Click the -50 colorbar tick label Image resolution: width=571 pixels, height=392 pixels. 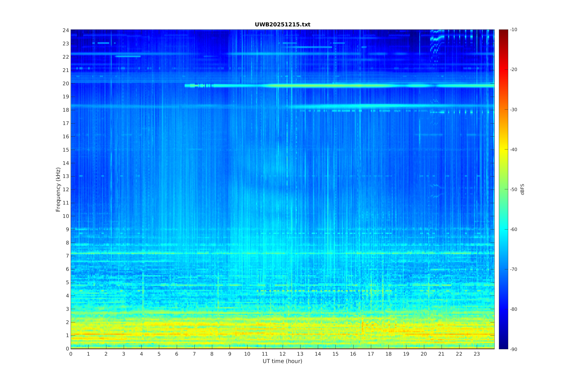tap(513, 189)
